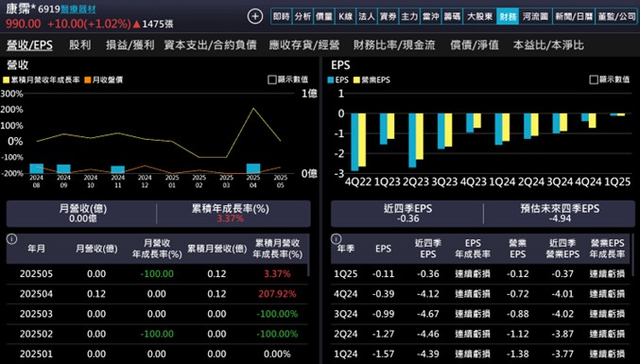Select the 202503 revenue row

pos(157,314)
